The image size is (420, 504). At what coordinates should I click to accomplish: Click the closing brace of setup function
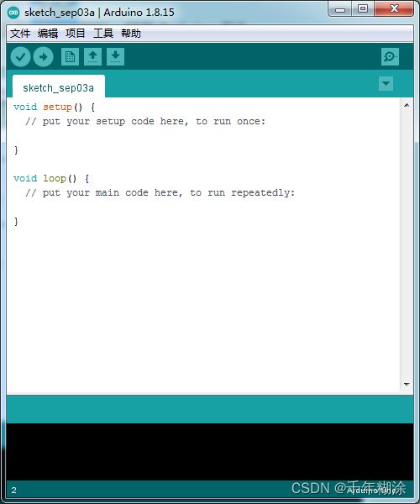16,150
